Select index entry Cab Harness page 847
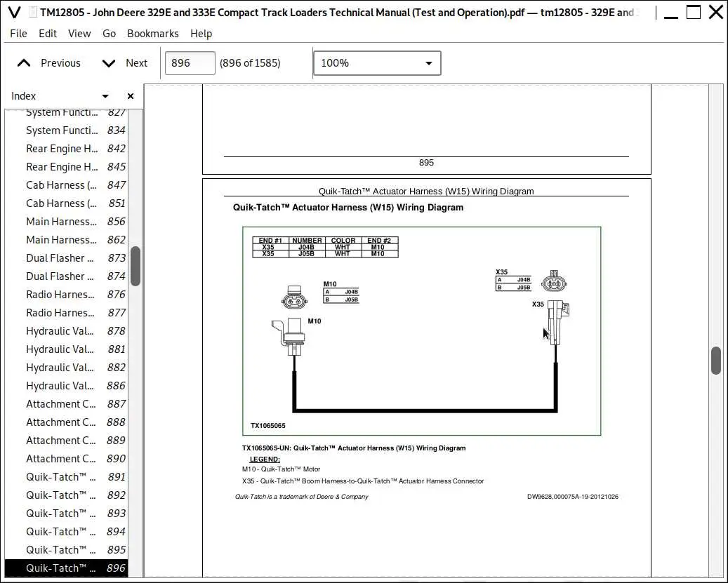This screenshot has height=583, width=728. click(x=66, y=185)
